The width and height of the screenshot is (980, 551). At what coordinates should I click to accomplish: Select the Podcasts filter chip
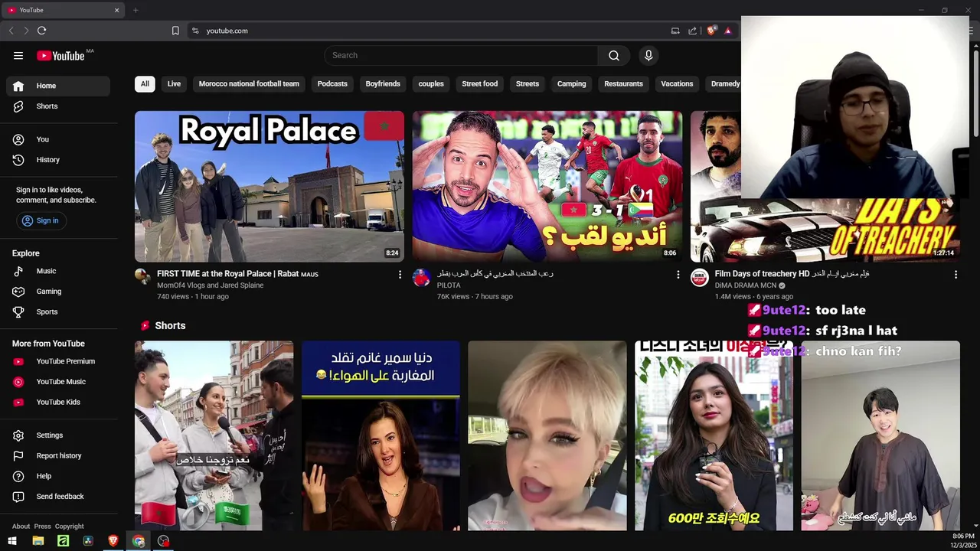tap(332, 83)
